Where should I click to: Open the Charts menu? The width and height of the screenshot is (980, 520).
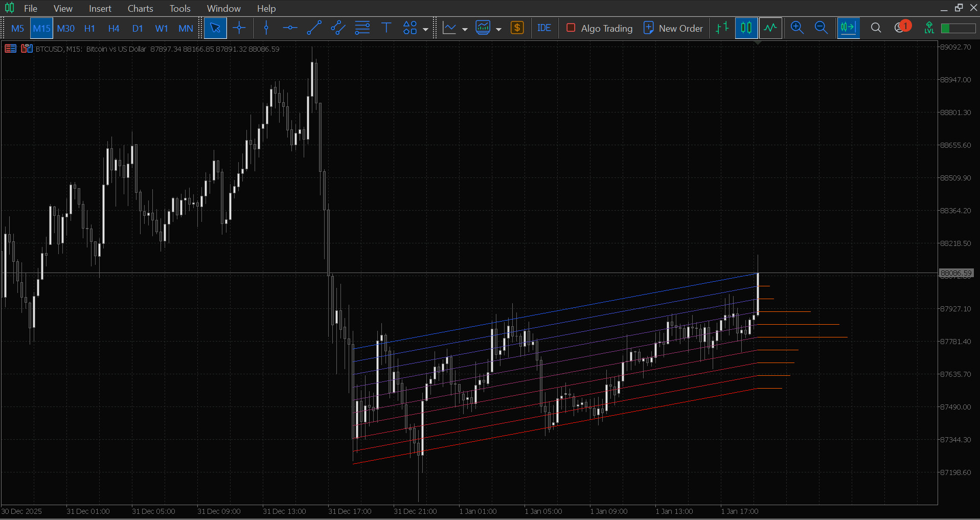pyautogui.click(x=141, y=9)
